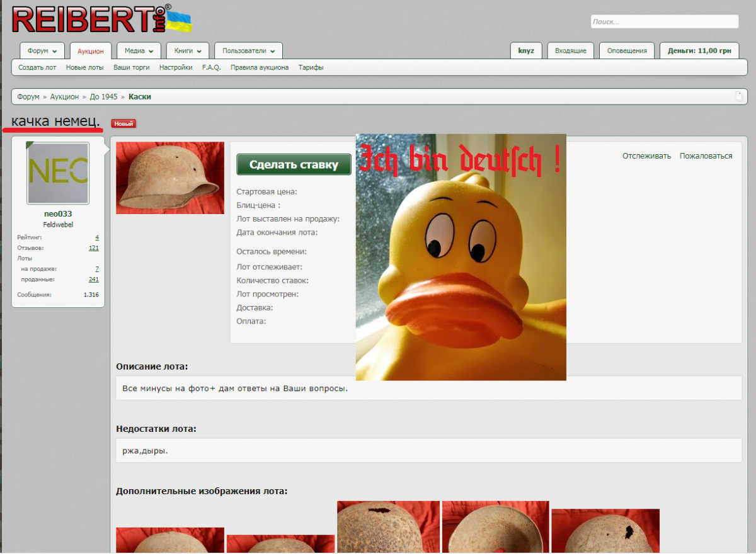The width and height of the screenshot is (756, 554).
Task: Go to Аукцион in the breadcrumb
Action: pyautogui.click(x=65, y=97)
